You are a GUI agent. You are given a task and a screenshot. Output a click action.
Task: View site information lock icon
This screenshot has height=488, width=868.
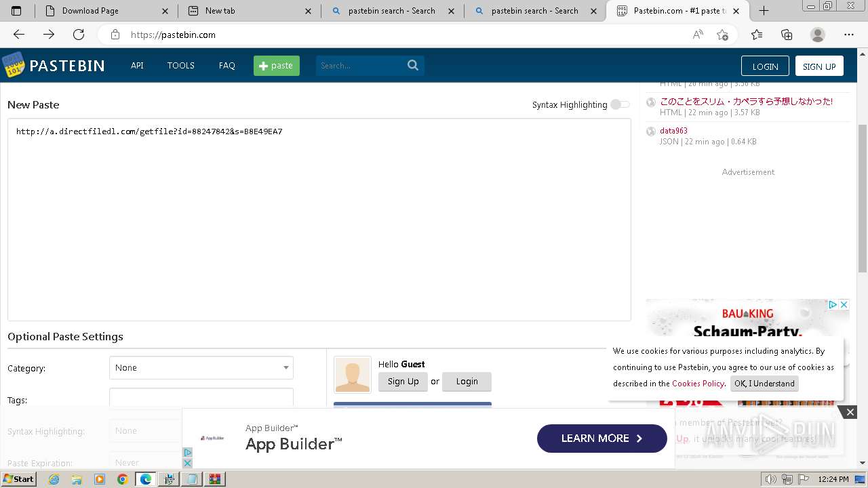coord(115,35)
